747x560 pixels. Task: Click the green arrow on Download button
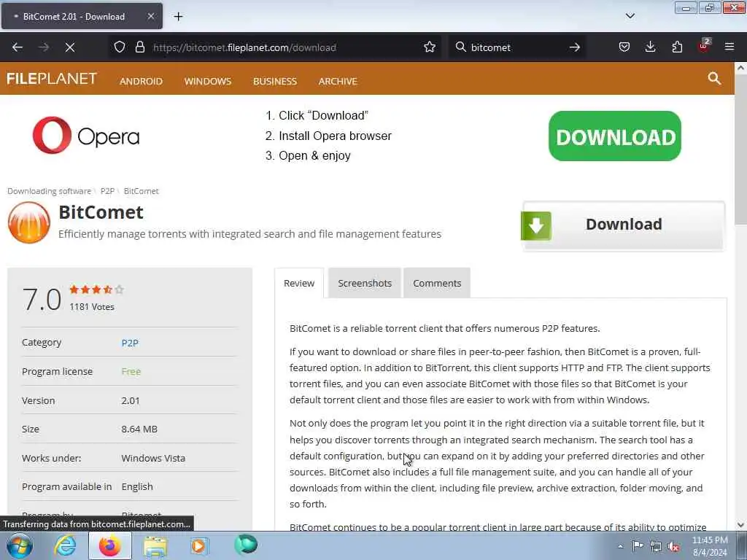pos(536,226)
